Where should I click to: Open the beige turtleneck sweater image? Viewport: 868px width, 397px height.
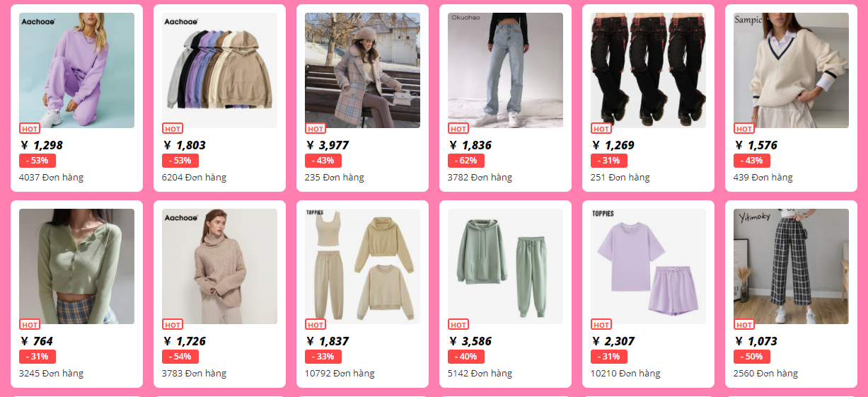219,266
